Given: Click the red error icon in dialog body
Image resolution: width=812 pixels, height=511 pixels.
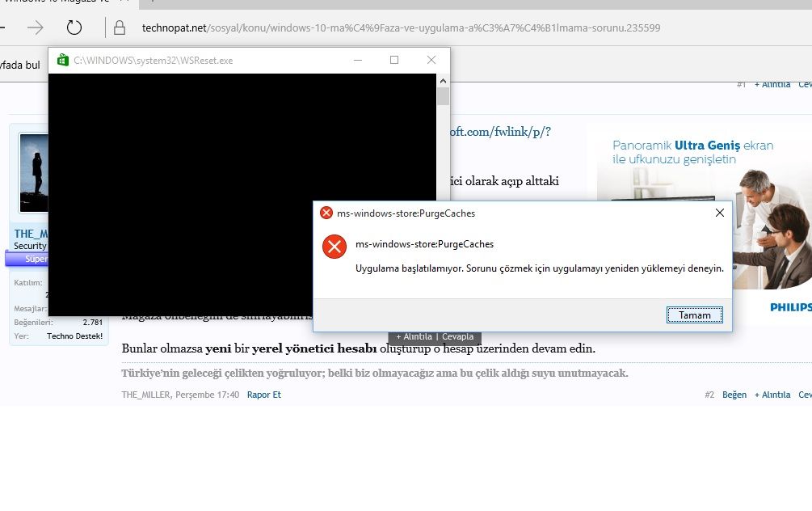Looking at the screenshot, I should [x=334, y=246].
